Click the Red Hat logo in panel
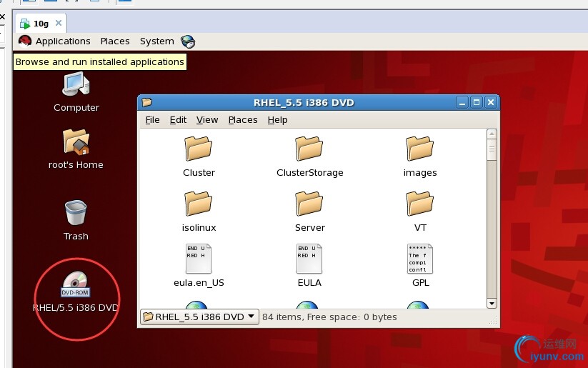Image resolution: width=588 pixels, height=368 pixels. (x=25, y=41)
